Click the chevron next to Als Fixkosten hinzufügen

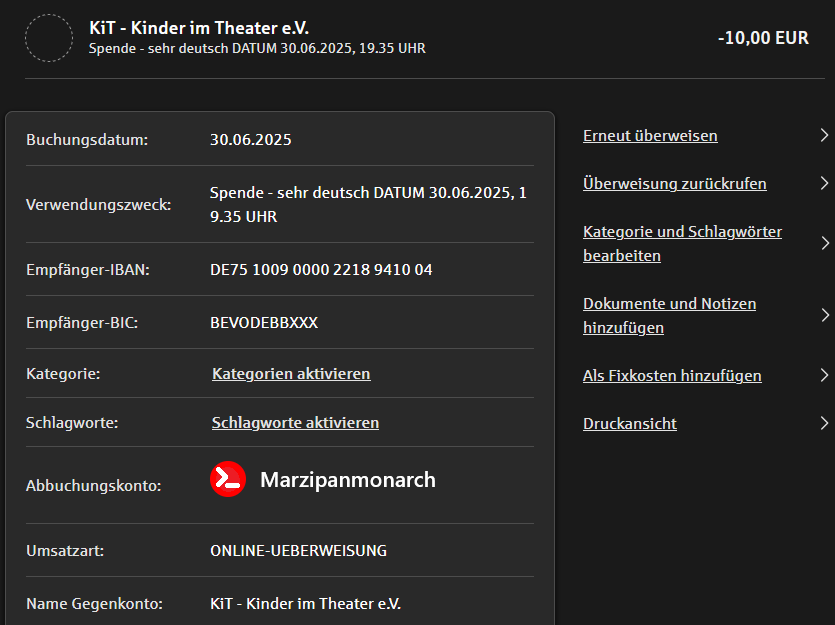(824, 376)
